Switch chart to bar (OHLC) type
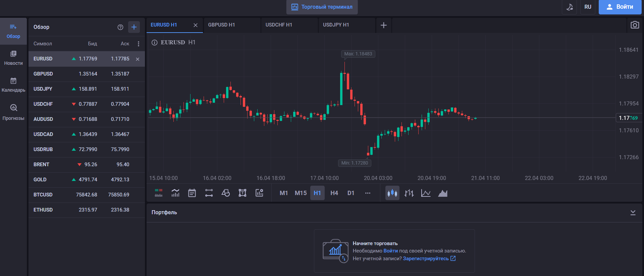Image resolution: width=644 pixels, height=276 pixels. [409, 193]
